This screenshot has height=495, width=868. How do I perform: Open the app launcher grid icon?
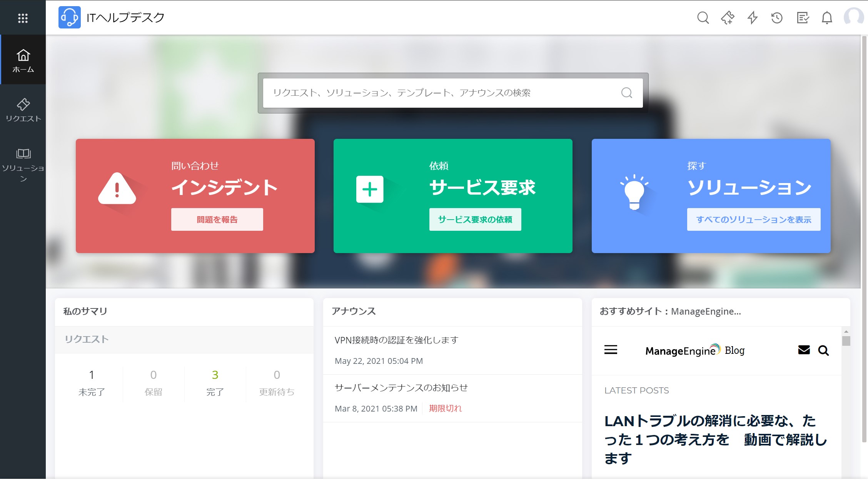point(23,18)
